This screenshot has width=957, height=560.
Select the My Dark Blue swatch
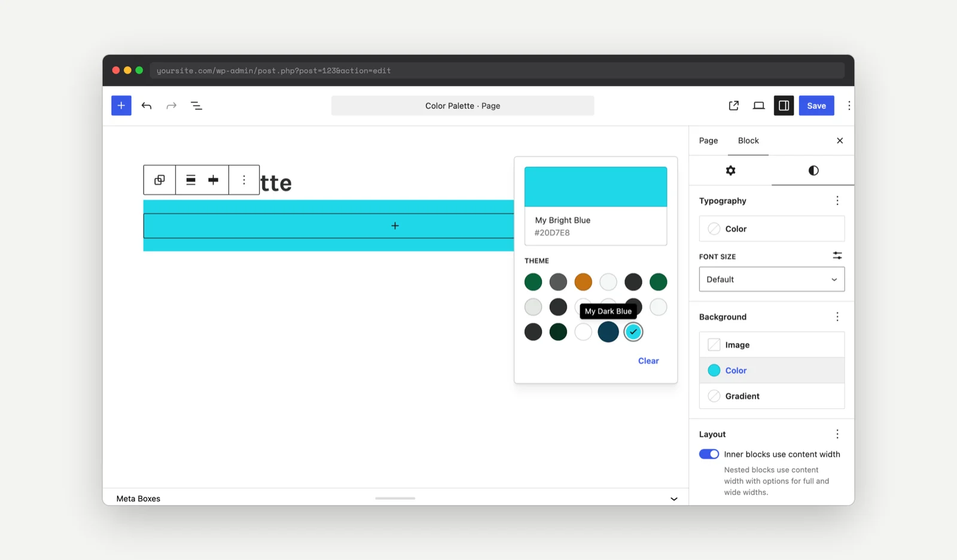(608, 332)
